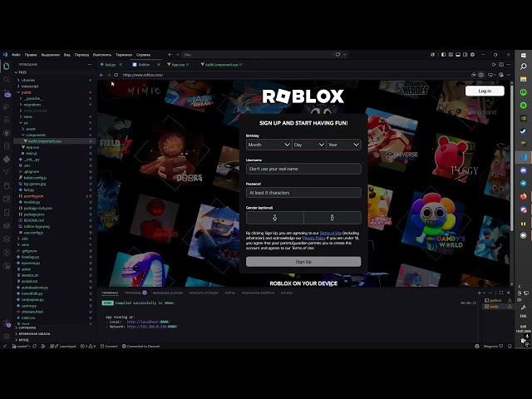Open explorer panel more-actions ellipsis
This screenshot has width=532, height=399.
90,65
